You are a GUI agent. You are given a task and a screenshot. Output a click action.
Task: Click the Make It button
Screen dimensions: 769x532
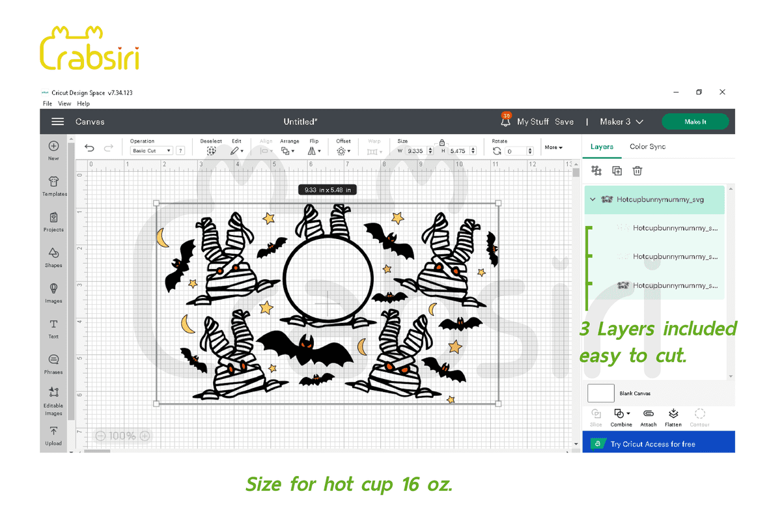pyautogui.click(x=695, y=122)
